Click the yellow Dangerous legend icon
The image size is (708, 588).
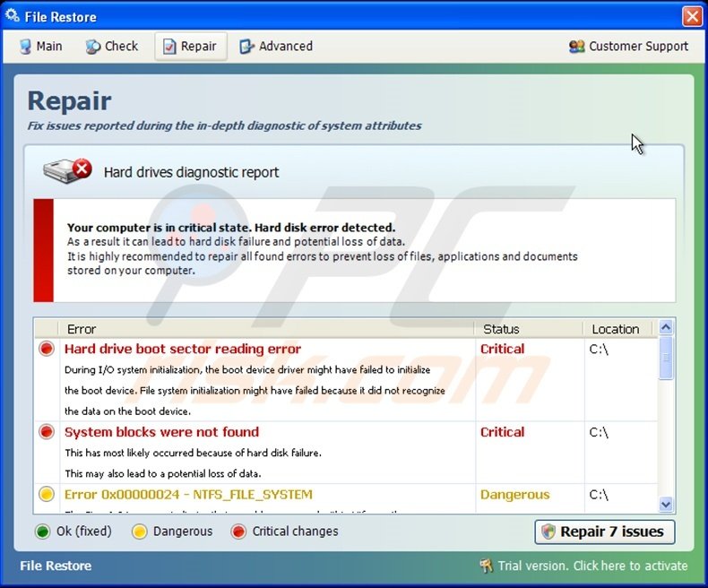coord(140,532)
